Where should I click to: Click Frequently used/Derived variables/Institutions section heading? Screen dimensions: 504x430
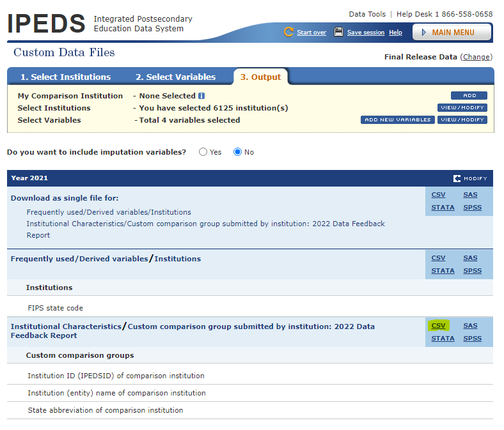tap(106, 259)
